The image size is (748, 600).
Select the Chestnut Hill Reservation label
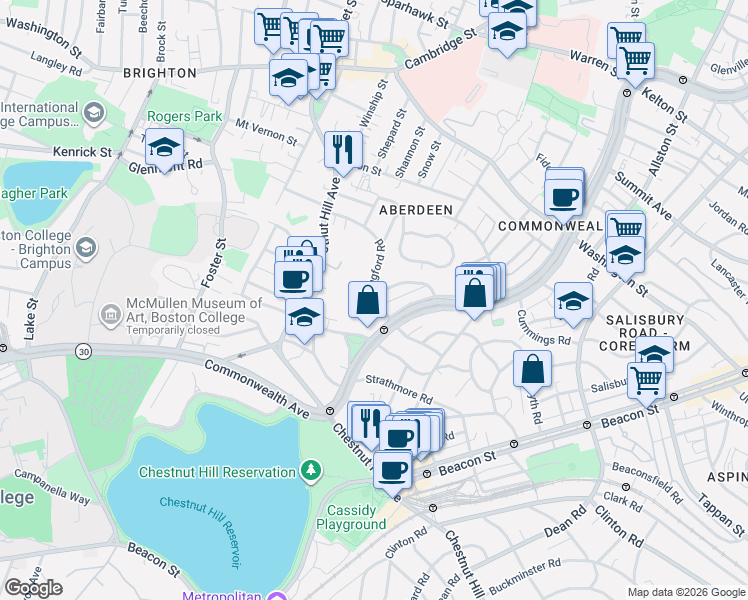(x=217, y=472)
